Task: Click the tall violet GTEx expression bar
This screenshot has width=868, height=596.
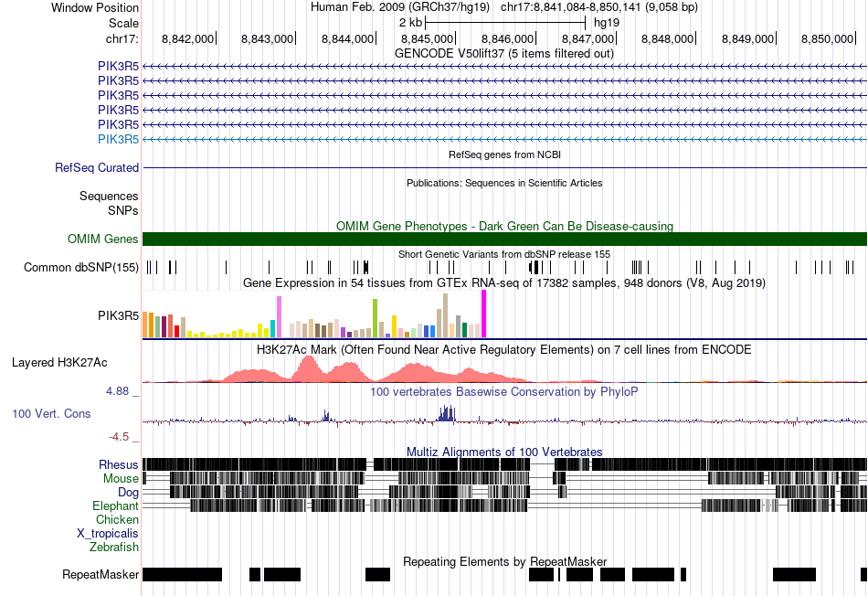Action: point(279,317)
